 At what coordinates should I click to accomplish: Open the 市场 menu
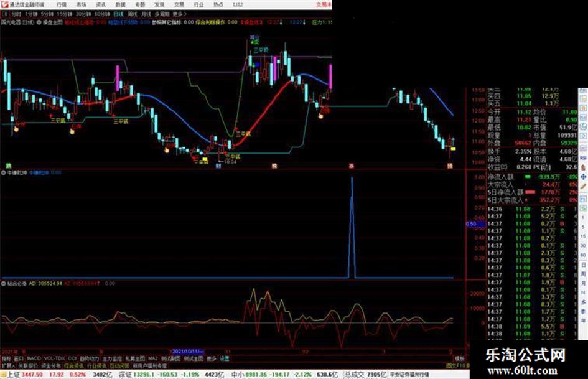coord(81,5)
